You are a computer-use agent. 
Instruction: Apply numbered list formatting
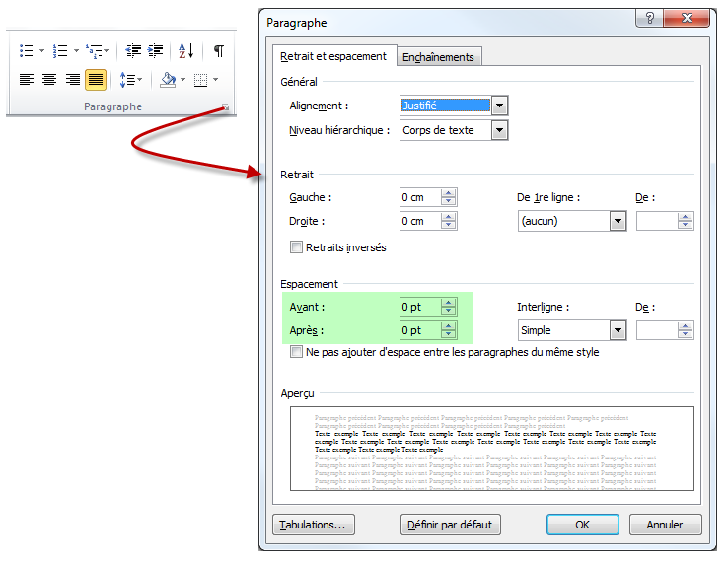coord(60,50)
